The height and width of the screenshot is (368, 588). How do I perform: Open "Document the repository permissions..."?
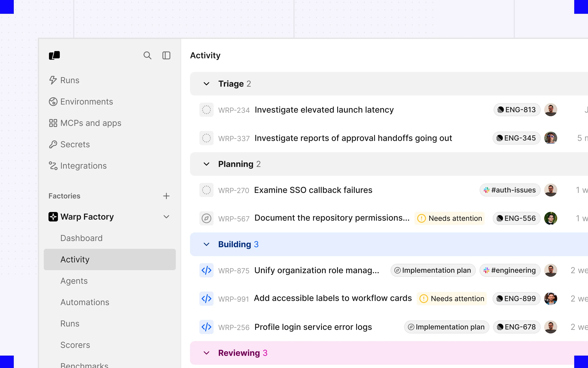click(332, 218)
